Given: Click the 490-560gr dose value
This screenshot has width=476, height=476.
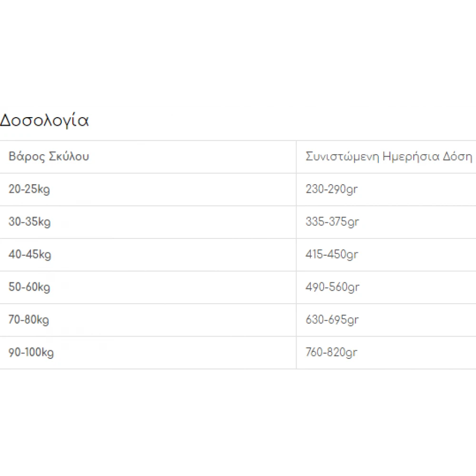Looking at the screenshot, I should [x=332, y=287].
